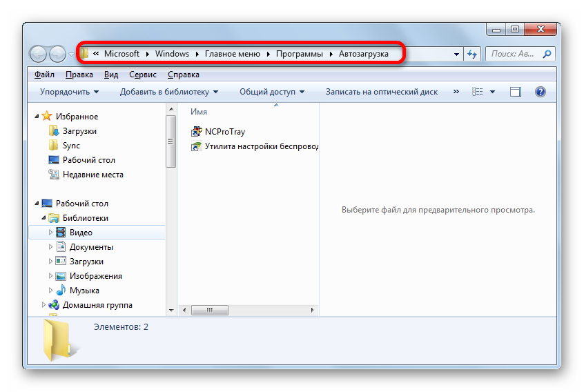Click the preview pane toggle icon
Screen dimensions: 584x392
click(x=515, y=92)
